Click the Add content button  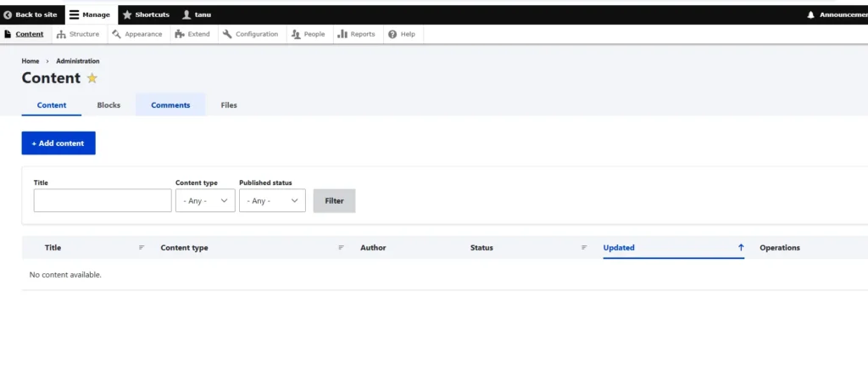coord(58,143)
